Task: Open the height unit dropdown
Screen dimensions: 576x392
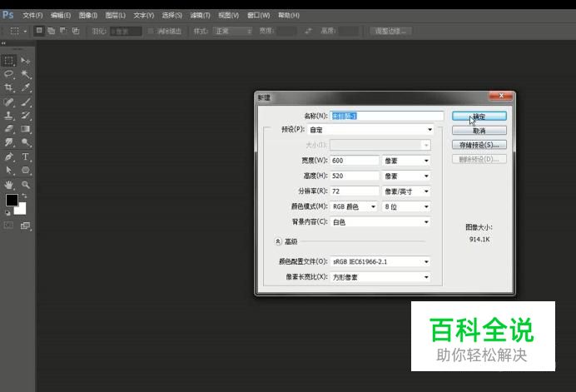Action: point(406,176)
